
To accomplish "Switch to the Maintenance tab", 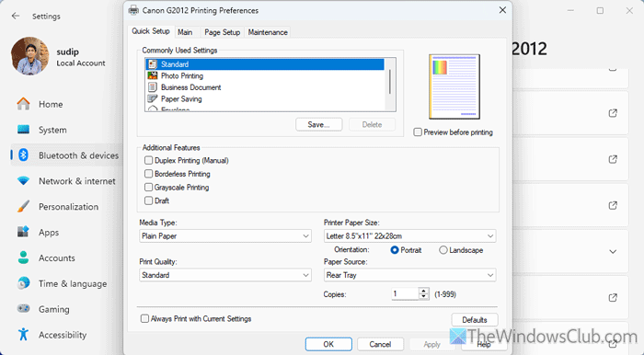I will point(268,32).
